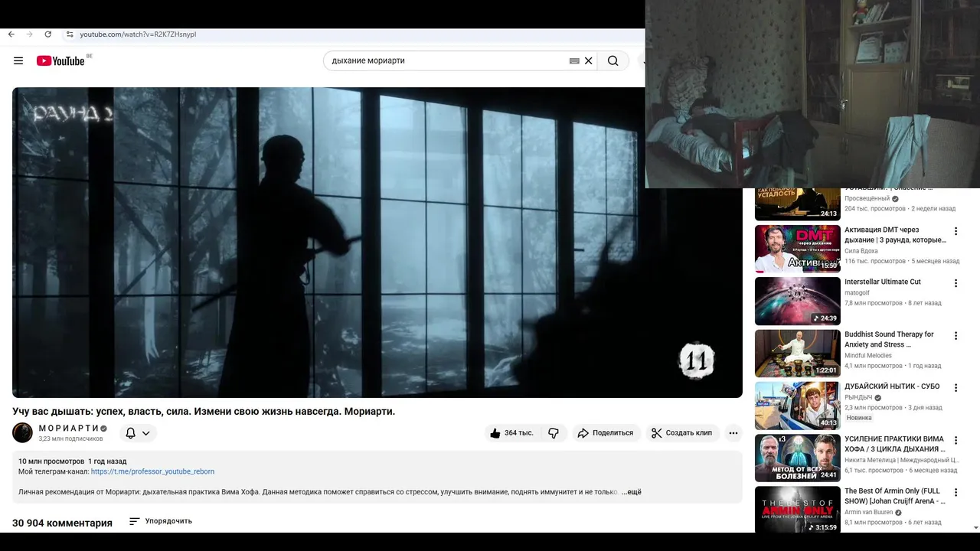This screenshot has height=551, width=980.
Task: Click the 30 904 комментария heading
Action: [x=62, y=523]
